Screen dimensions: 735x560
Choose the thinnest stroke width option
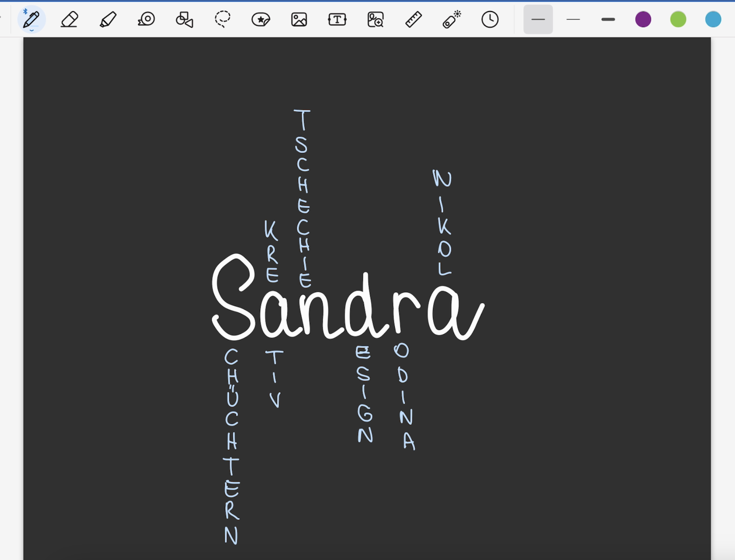point(573,19)
